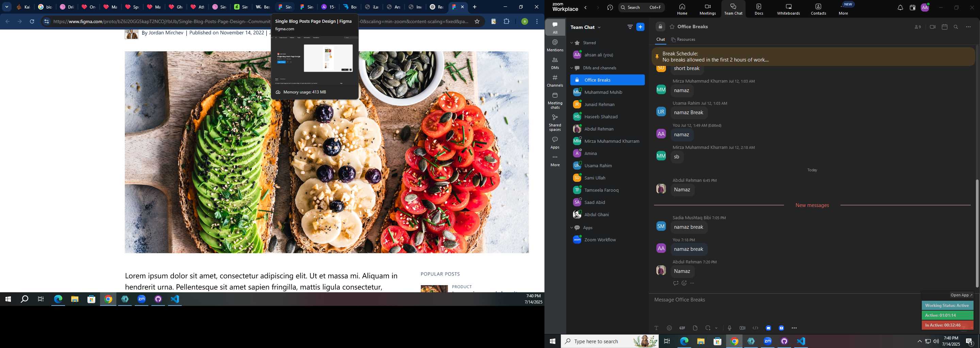Open chat with Tamseela Farooq

point(607,190)
